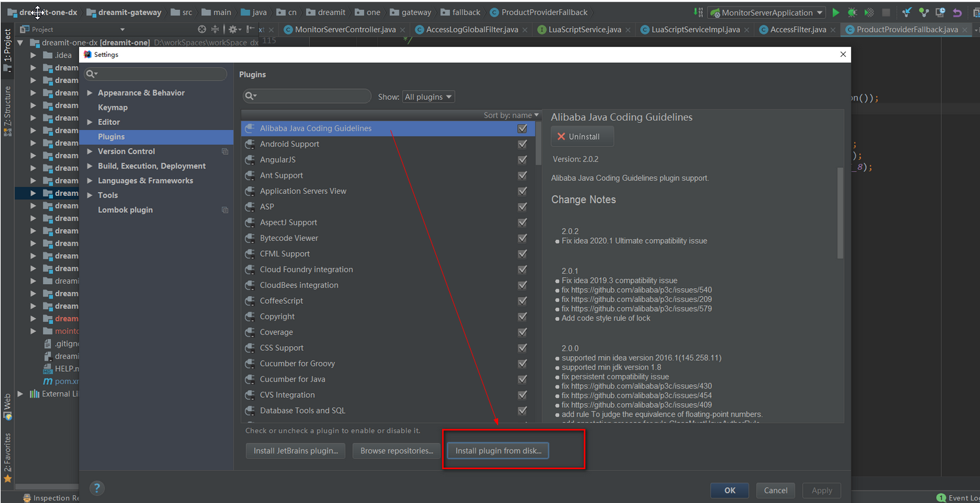Viewport: 980px width, 503px height.
Task: Click the Browse repositories... button
Action: tap(396, 451)
